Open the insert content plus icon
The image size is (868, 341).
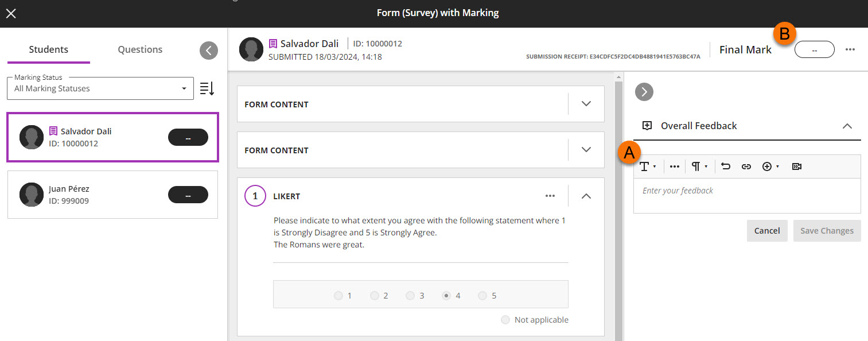(769, 166)
